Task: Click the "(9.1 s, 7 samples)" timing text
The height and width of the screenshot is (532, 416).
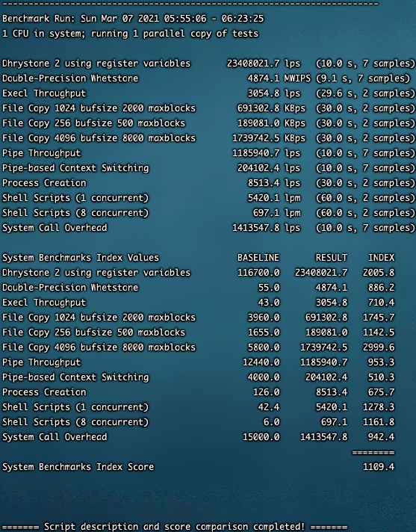Action: click(x=363, y=78)
